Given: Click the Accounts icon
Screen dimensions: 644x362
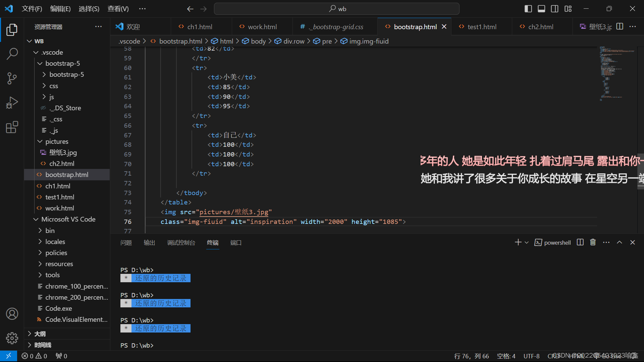Looking at the screenshot, I should click(x=12, y=314).
